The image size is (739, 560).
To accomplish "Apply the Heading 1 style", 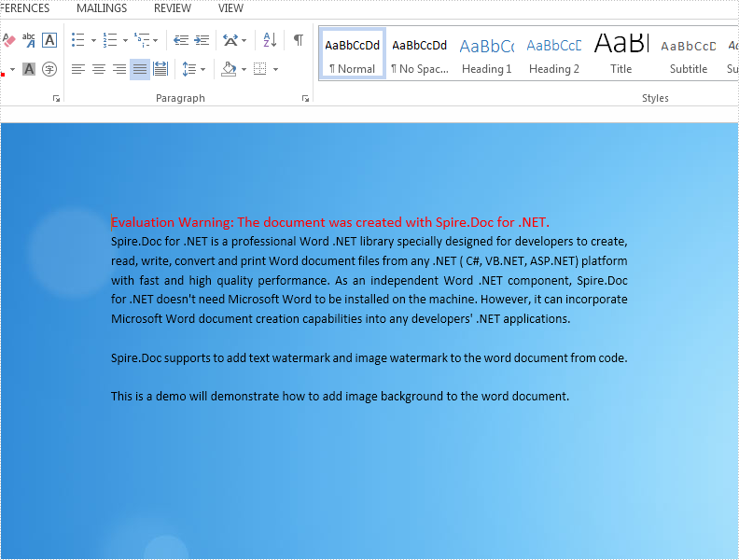I will point(487,54).
